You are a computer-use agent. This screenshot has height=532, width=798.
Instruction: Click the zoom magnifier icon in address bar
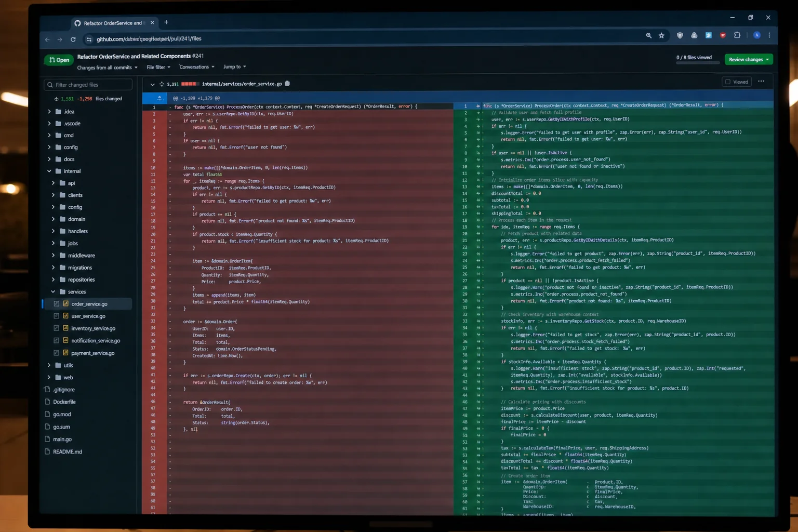coord(648,35)
